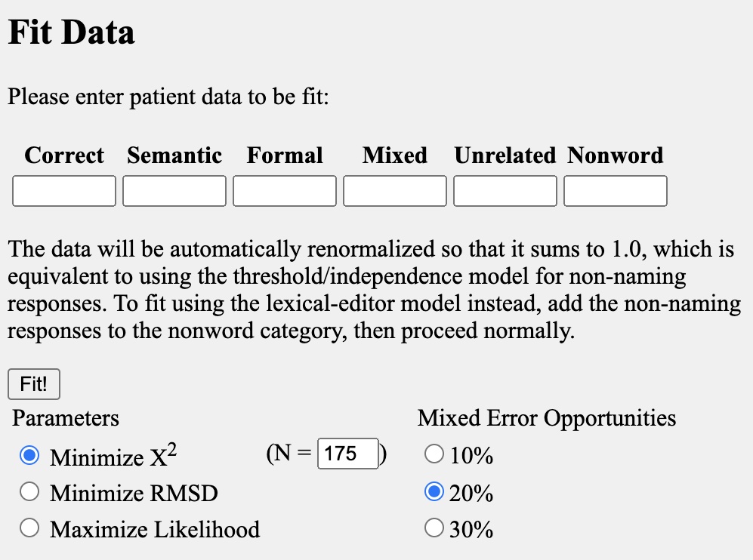Click the renormalization explanation paragraph
This screenshot has height=560, width=753.
tap(375, 290)
